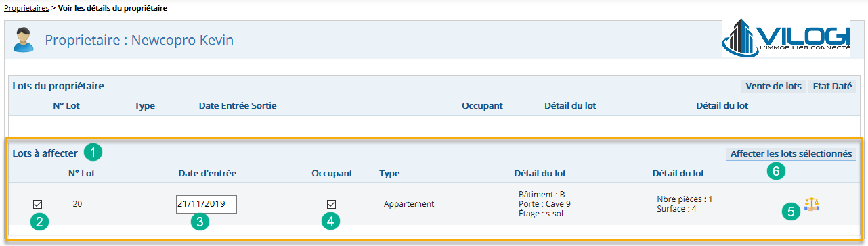The height and width of the screenshot is (246, 868).
Task: Click green annotation marker number 6
Action: [776, 172]
